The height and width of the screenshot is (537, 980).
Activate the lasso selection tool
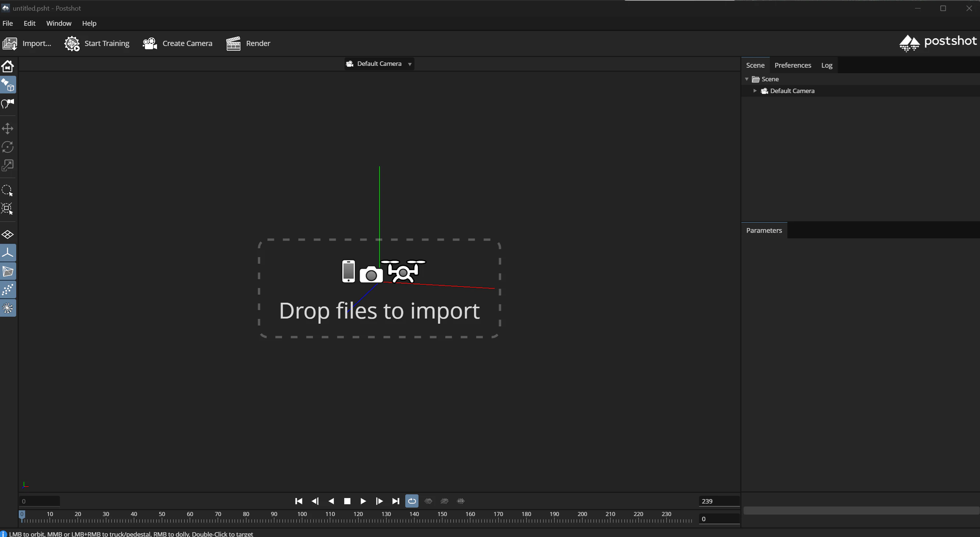[8, 190]
